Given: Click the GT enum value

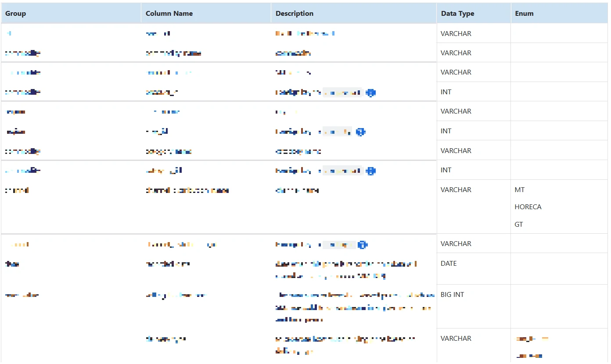Looking at the screenshot, I should [519, 225].
